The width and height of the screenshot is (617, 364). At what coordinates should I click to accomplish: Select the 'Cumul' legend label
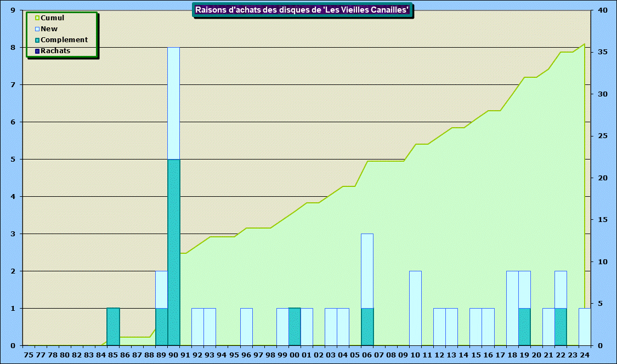tap(53, 18)
